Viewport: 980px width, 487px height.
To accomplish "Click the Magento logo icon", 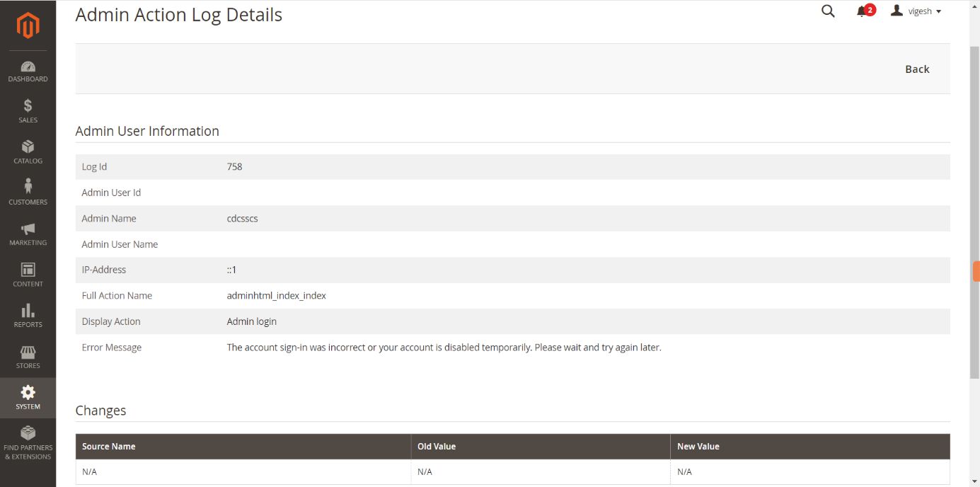I will tap(28, 25).
